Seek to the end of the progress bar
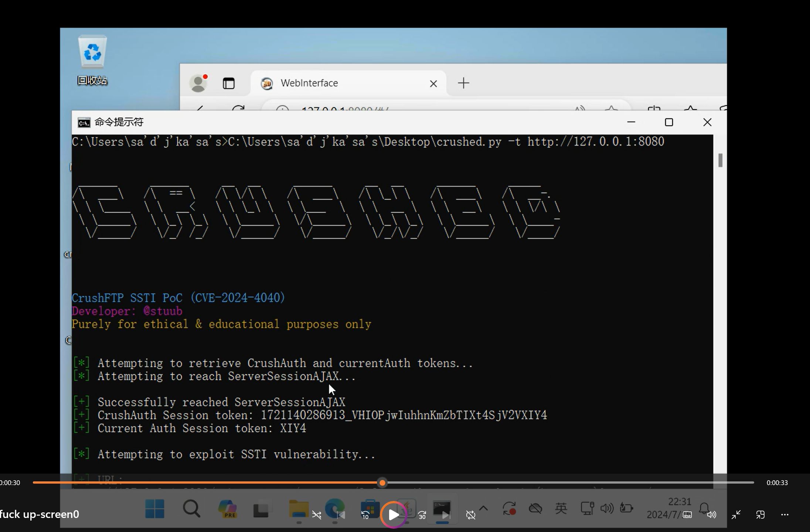Image resolution: width=810 pixels, height=532 pixels. click(x=753, y=482)
